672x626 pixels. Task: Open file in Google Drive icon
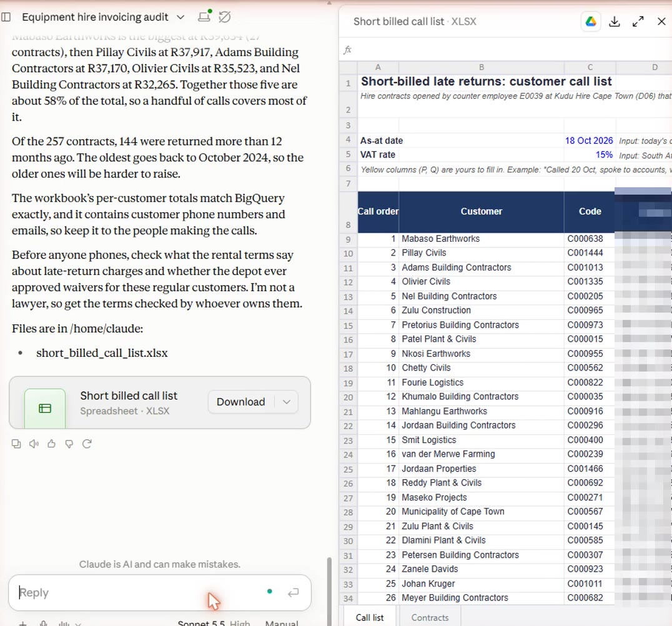point(591,21)
